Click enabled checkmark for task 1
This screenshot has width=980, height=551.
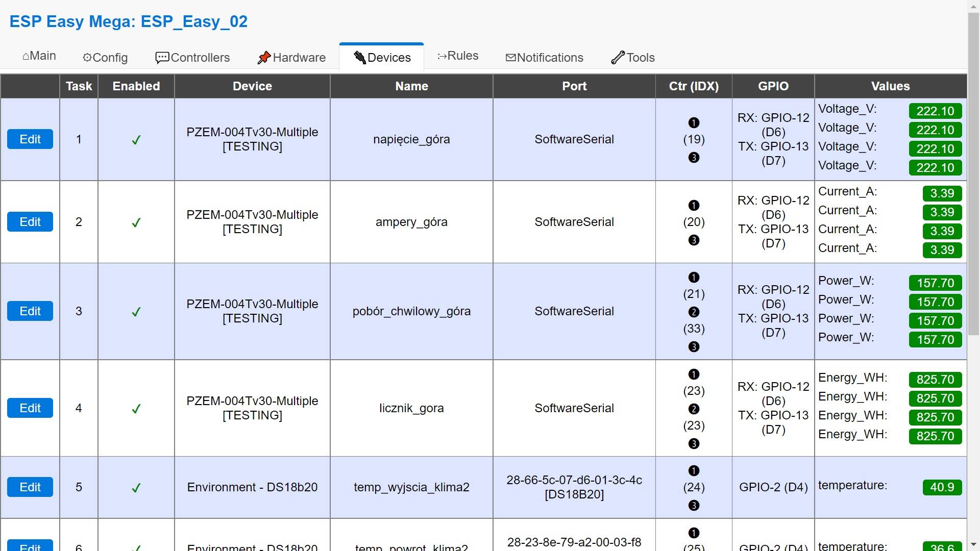(136, 140)
